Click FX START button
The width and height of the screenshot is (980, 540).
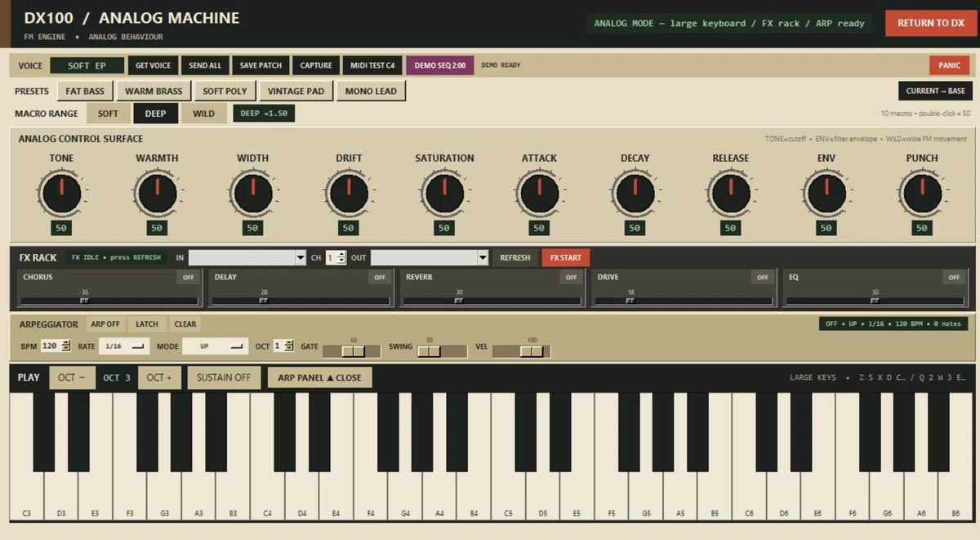click(565, 257)
